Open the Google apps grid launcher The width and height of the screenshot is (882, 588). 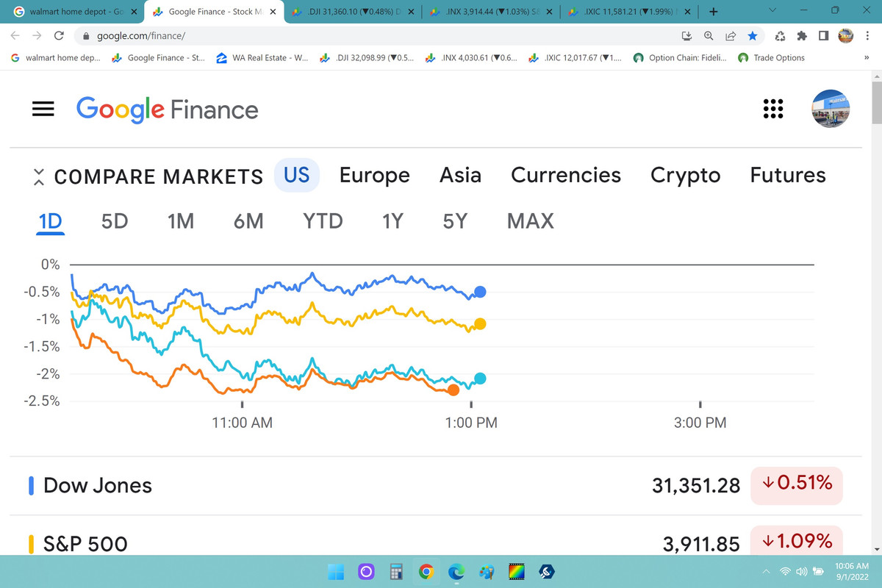[772, 109]
